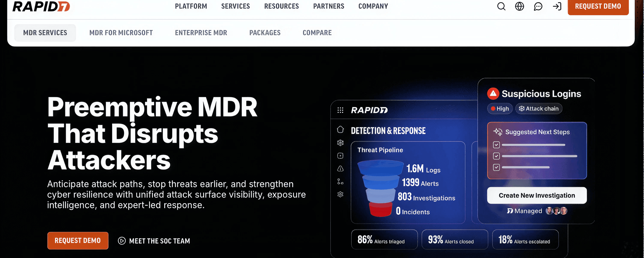The height and width of the screenshot is (258, 644).
Task: Open the globe language selector
Action: (519, 6)
